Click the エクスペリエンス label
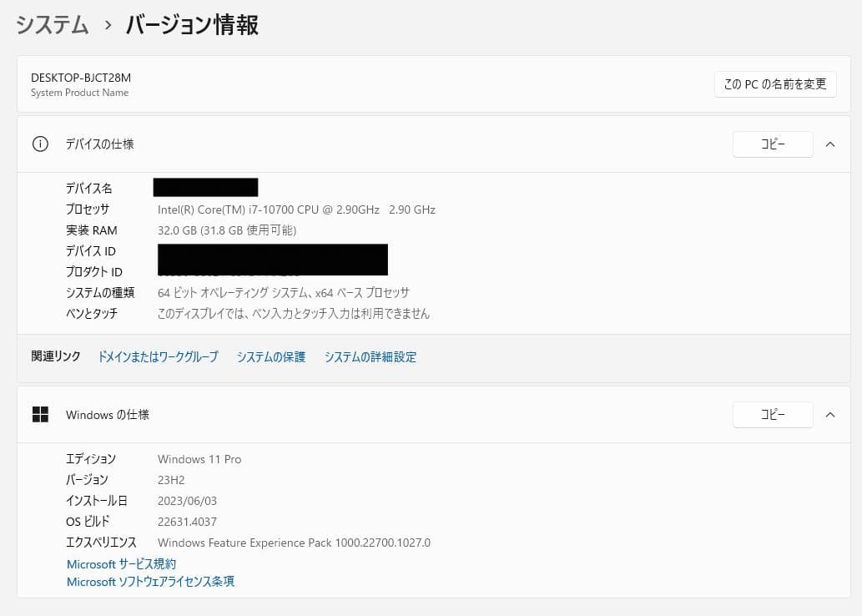The height and width of the screenshot is (616, 862). [x=101, y=543]
